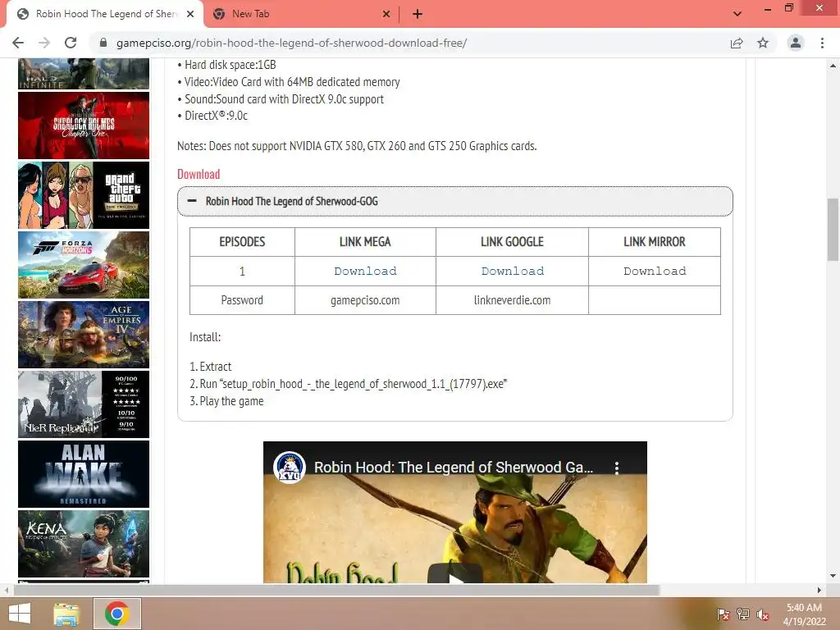The width and height of the screenshot is (840, 630).
Task: Click the EPISODES column header
Action: (x=242, y=242)
